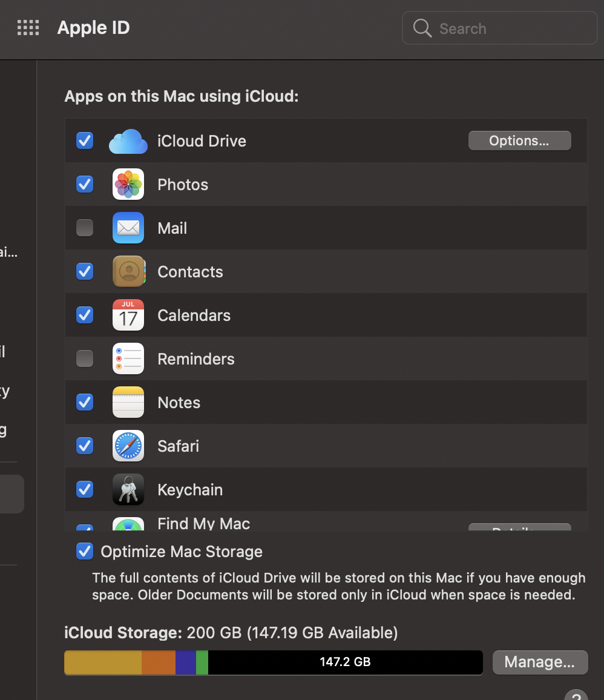Viewport: 604px width, 700px height.
Task: Click the Notes app icon
Action: [128, 402]
